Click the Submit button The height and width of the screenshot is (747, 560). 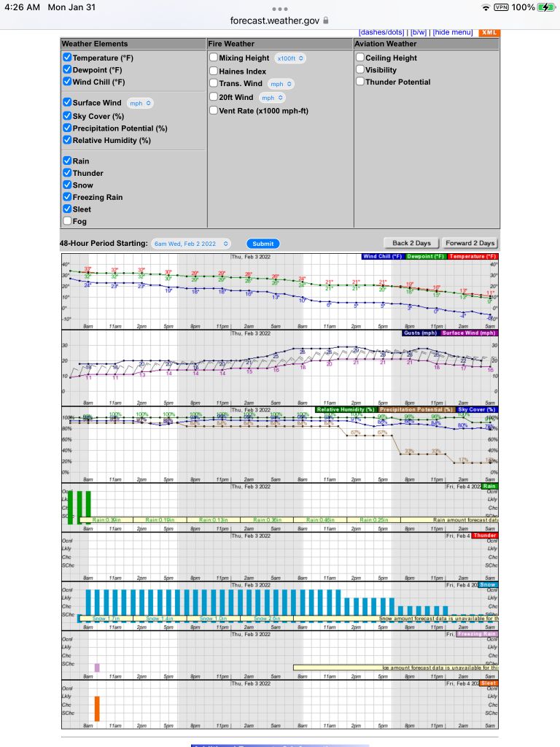(x=262, y=244)
